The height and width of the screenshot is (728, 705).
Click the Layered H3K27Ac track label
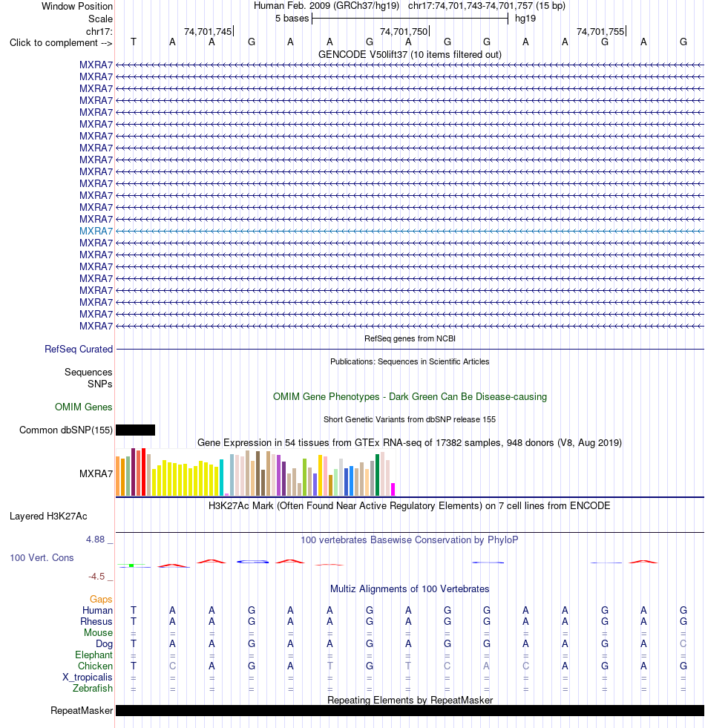(x=48, y=517)
